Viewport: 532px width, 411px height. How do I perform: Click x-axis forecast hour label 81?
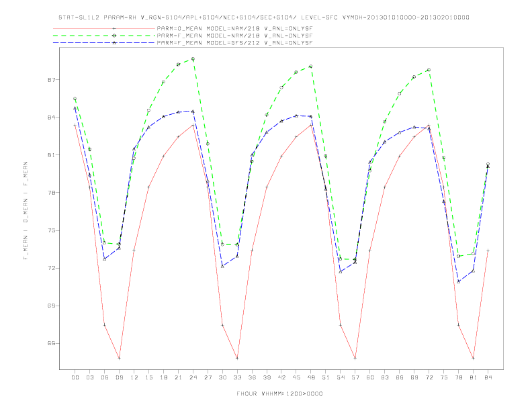pyautogui.click(x=474, y=377)
